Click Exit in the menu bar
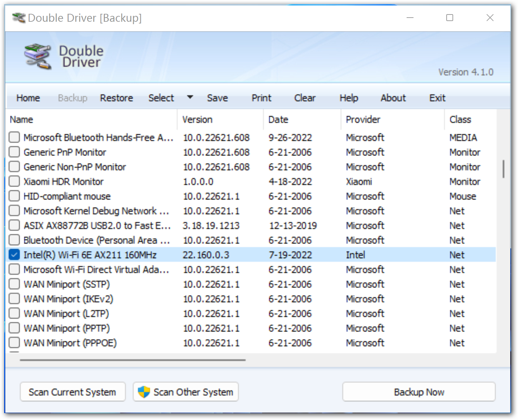Screen dimensions: 518x420 [437, 98]
